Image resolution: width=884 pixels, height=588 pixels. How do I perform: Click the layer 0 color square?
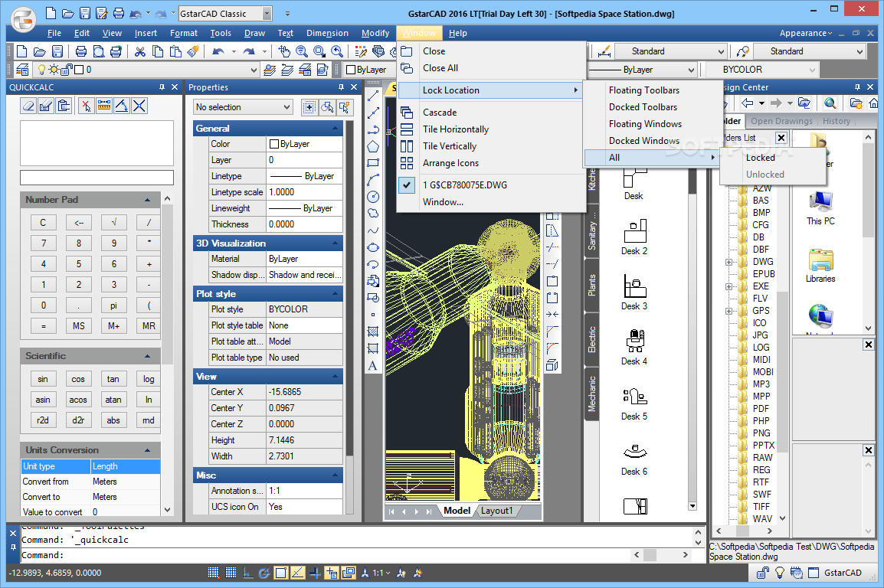[80, 70]
